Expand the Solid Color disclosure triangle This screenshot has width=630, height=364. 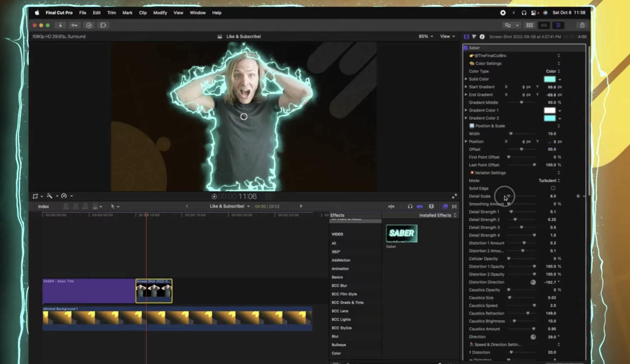click(466, 79)
